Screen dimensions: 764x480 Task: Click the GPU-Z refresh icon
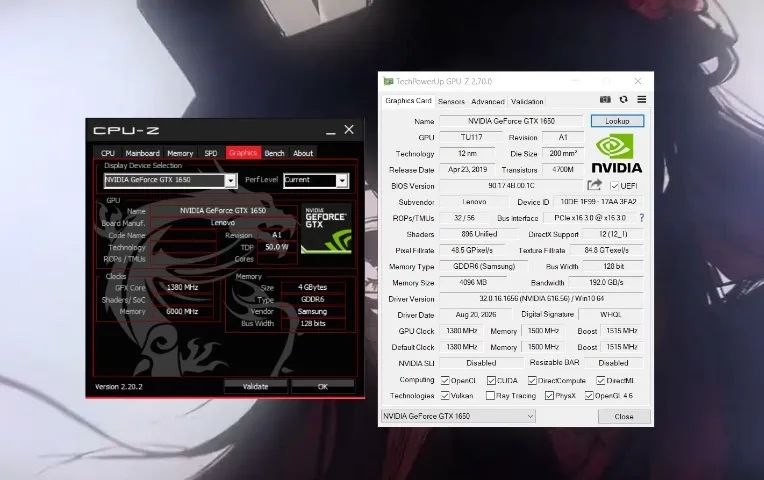[x=623, y=99]
